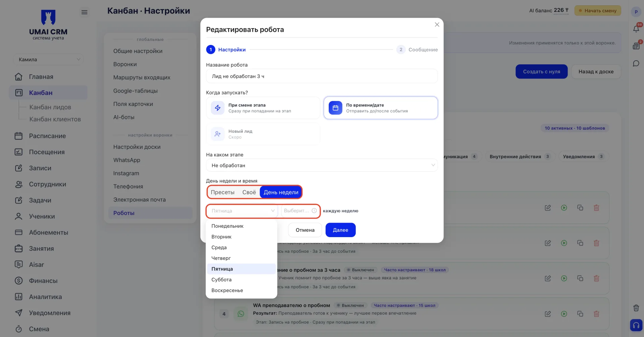Image resolution: width=644 pixels, height=337 pixels.
Task: Choose Четверг from the weekday list
Action: click(x=241, y=258)
